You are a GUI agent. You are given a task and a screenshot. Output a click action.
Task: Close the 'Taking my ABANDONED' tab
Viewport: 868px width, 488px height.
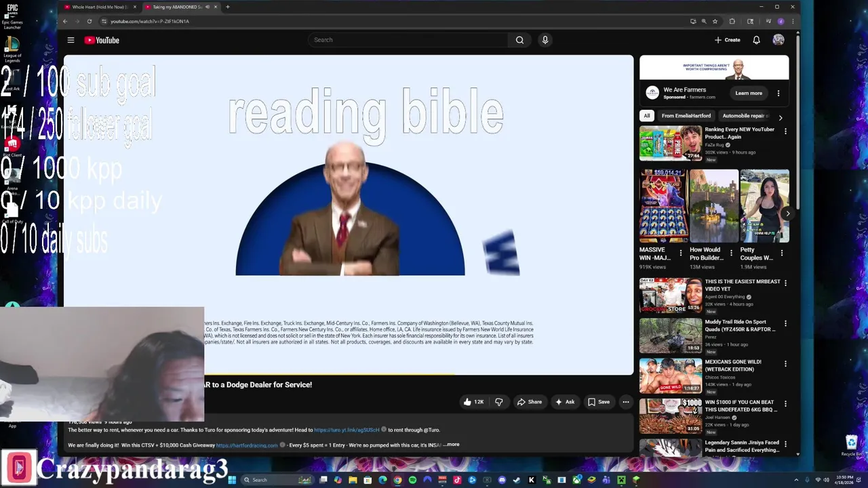216,7
